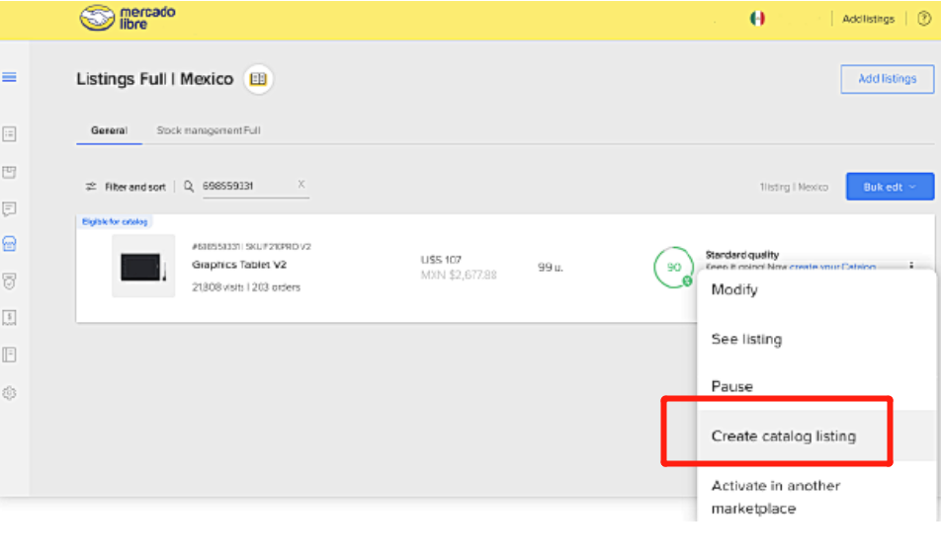Click the book icon beside Listings title

[x=258, y=79]
